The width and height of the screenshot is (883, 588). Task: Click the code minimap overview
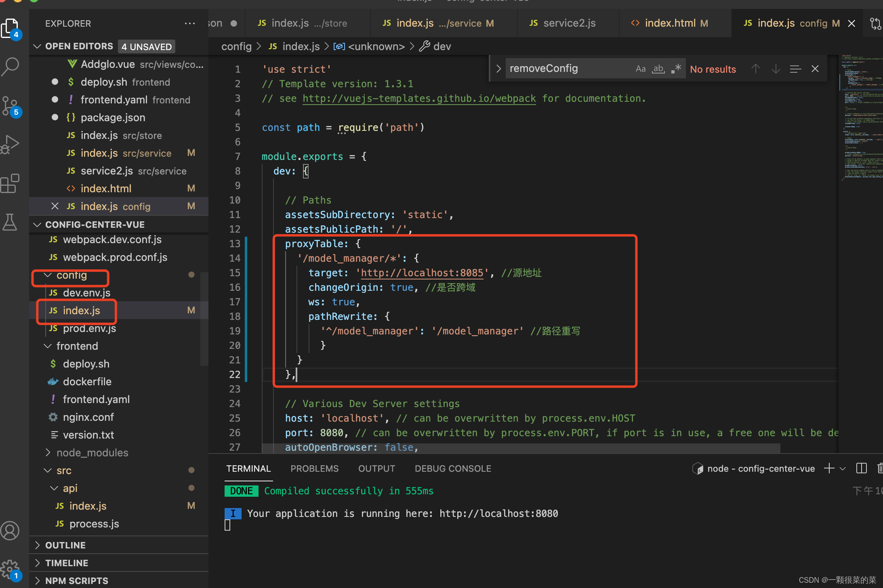coord(861,117)
